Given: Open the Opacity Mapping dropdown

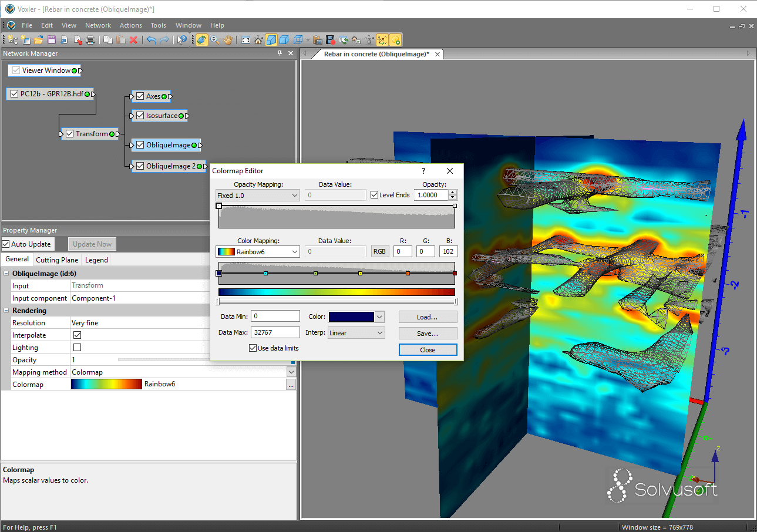Looking at the screenshot, I should (x=258, y=196).
